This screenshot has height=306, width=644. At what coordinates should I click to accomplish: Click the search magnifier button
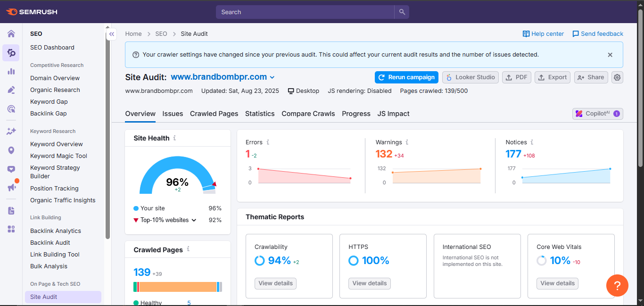point(402,12)
